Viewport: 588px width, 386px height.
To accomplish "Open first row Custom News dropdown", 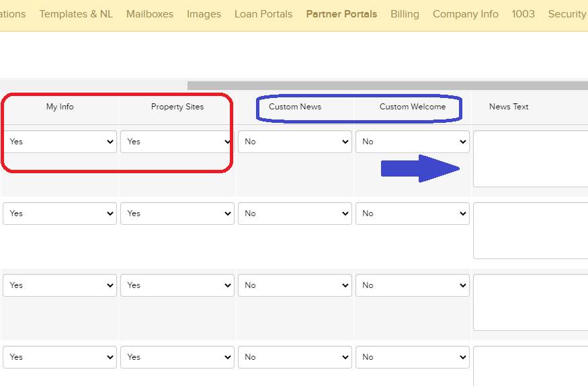I will (295, 142).
